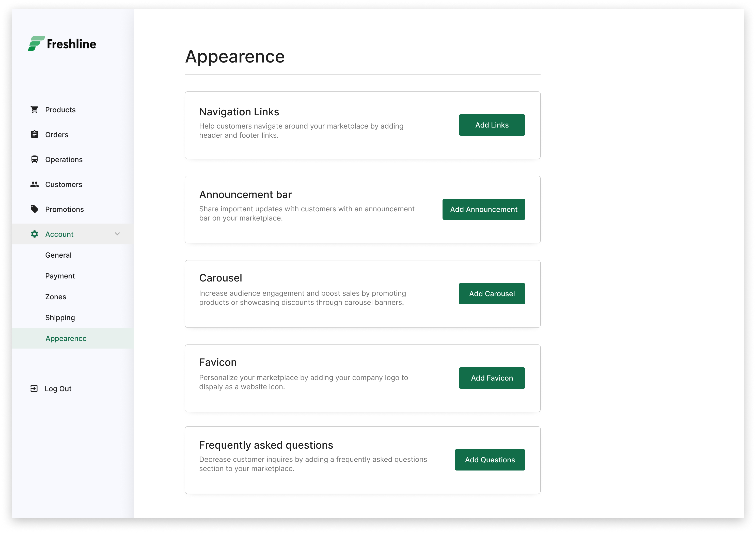Click the Orders clipboard icon
This screenshot has height=533, width=756.
(34, 134)
